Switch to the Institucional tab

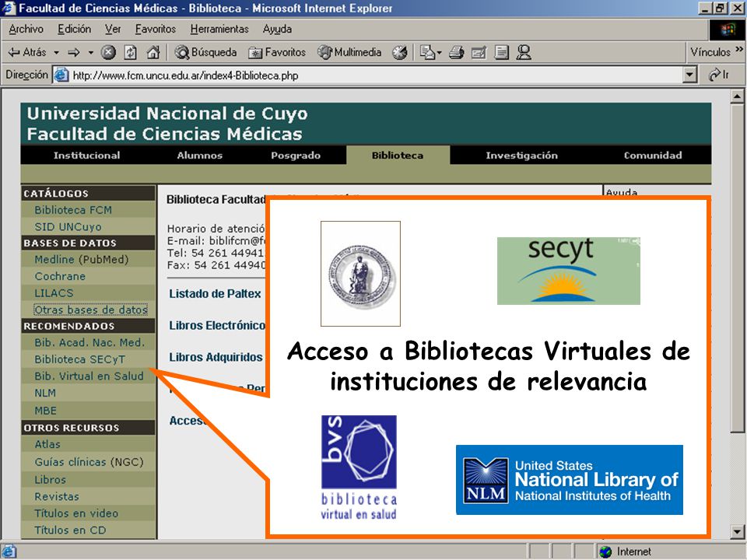pyautogui.click(x=86, y=156)
